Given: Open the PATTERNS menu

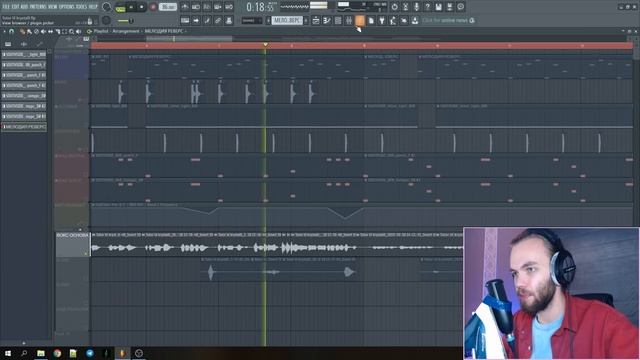Looking at the screenshot, I should click(38, 7).
